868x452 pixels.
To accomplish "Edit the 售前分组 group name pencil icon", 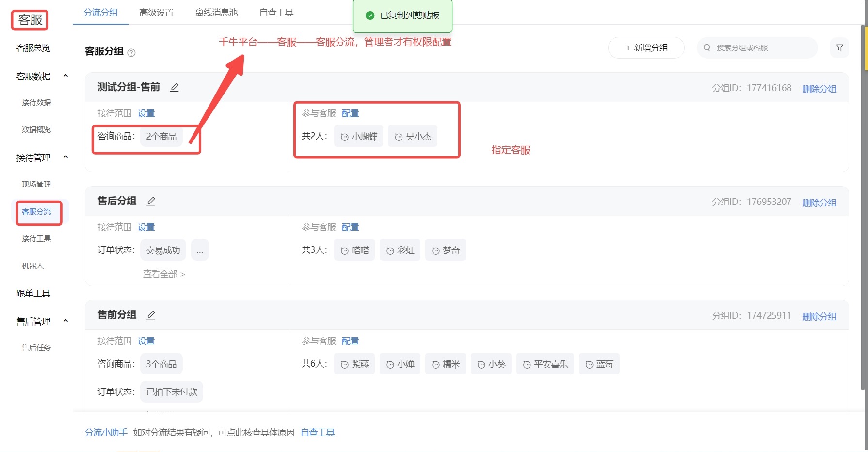I will coord(151,315).
